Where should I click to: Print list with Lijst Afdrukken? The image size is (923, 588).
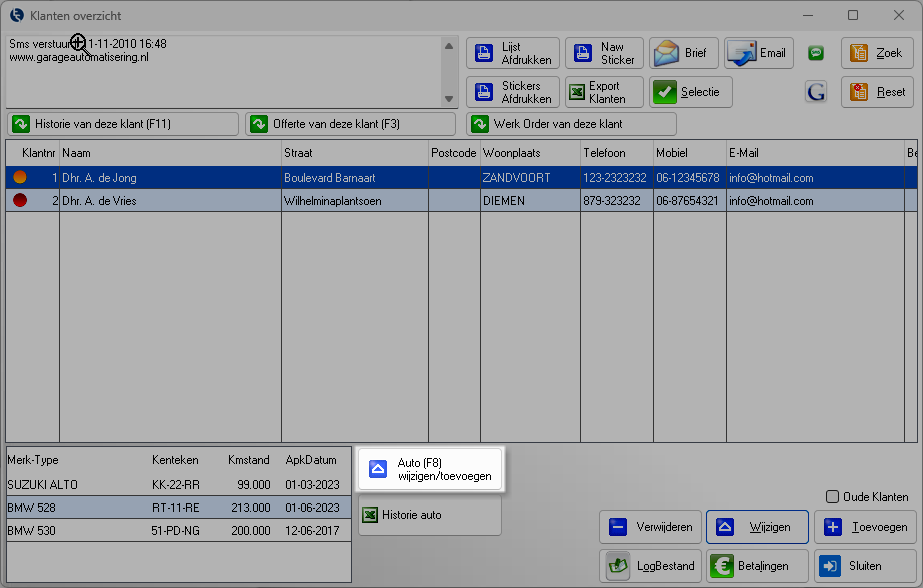click(511, 53)
